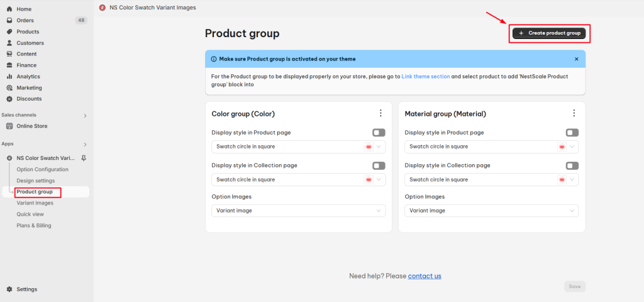Click the contact us link
This screenshot has width=644, height=302.
(x=425, y=276)
